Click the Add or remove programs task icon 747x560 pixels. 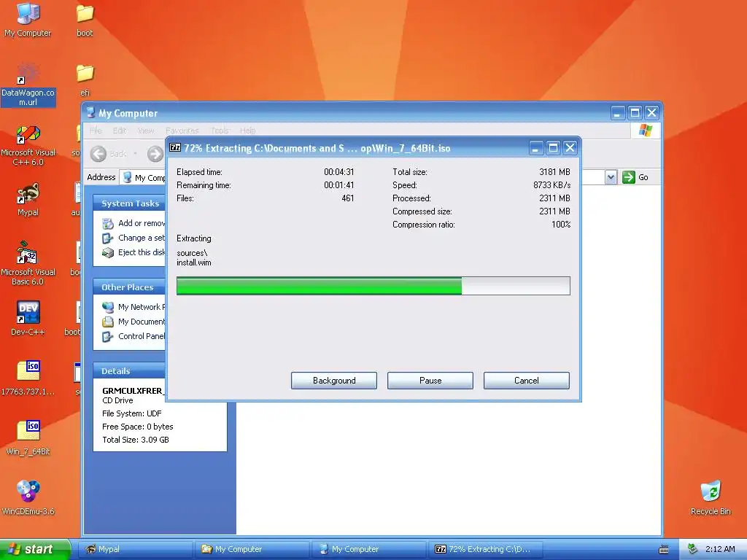(x=108, y=223)
